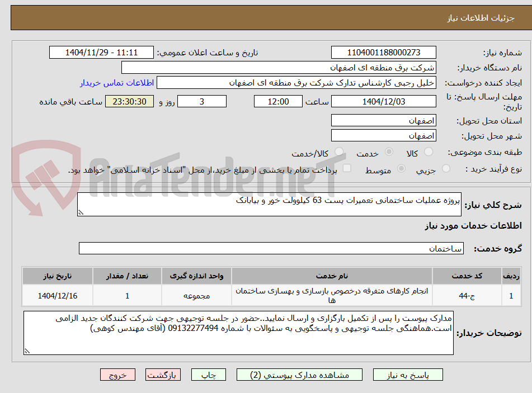The width and height of the screenshot is (532, 393).
Task: Toggle the اسناد خزانه اسلامی payment checkbox
Action: [347, 168]
